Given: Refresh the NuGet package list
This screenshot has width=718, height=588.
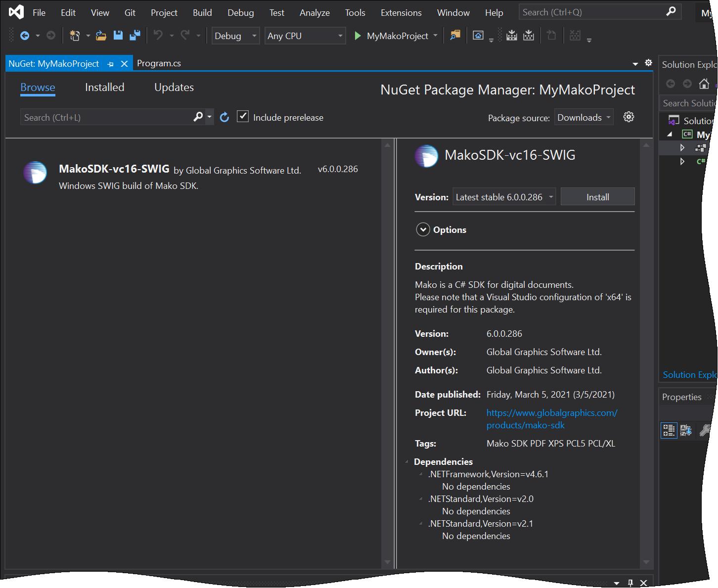Looking at the screenshot, I should coord(224,117).
